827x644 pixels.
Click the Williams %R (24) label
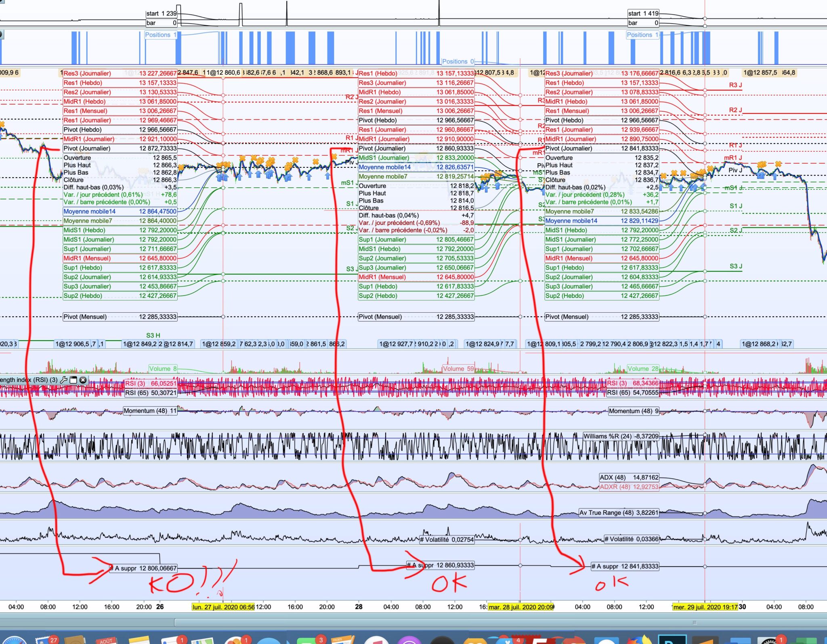click(621, 436)
